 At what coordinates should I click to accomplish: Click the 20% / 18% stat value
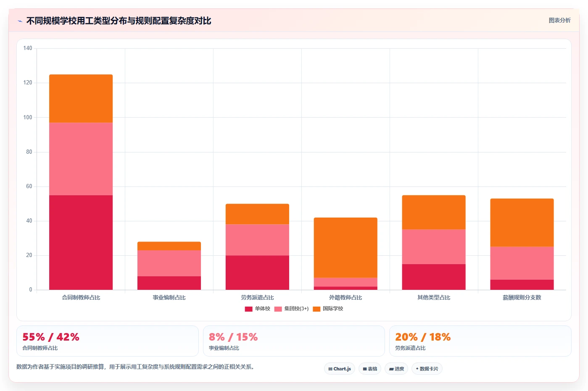[423, 337]
